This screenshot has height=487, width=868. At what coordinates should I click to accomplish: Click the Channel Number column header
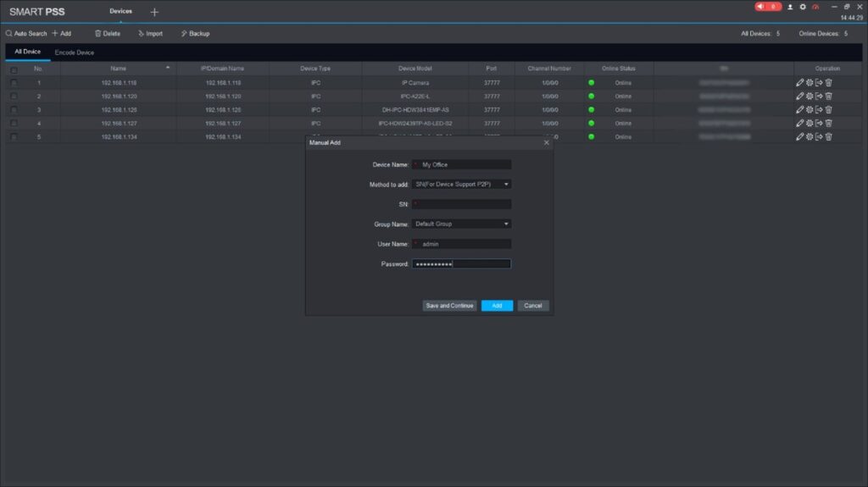click(549, 69)
